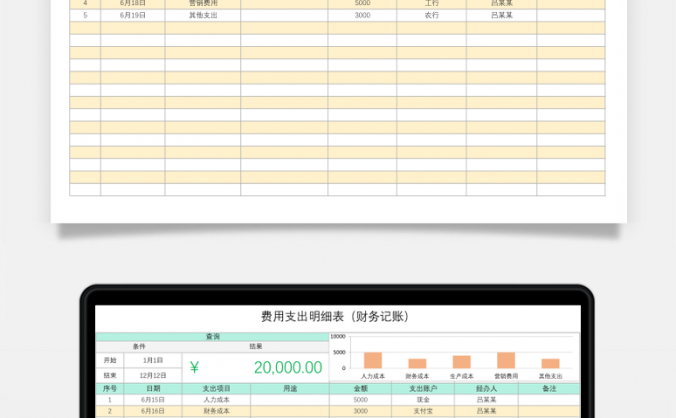Select the '序号' column header
The height and width of the screenshot is (418, 676).
tap(110, 388)
